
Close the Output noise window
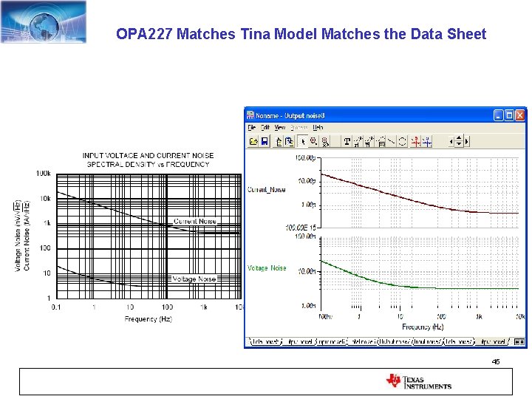[519, 116]
